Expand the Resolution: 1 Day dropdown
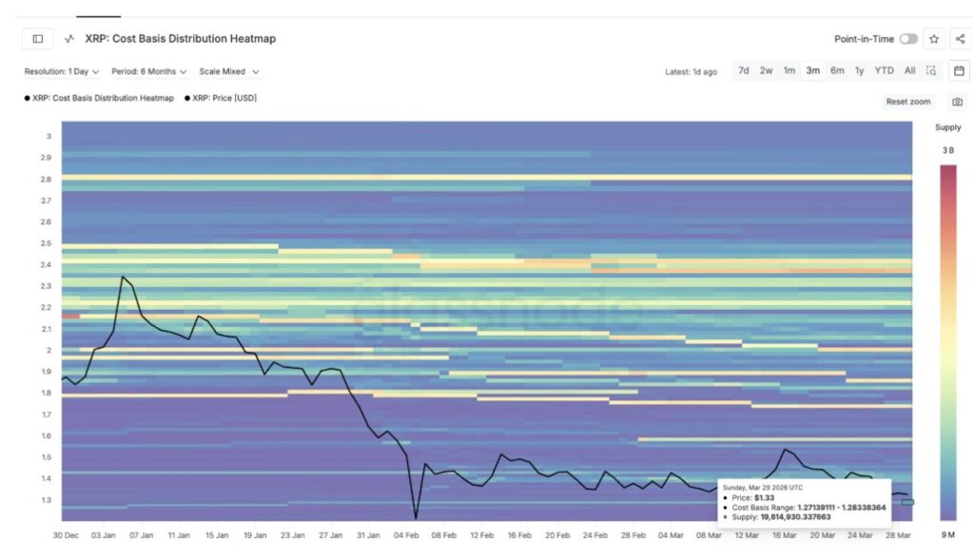The height and width of the screenshot is (560, 974). coord(62,71)
